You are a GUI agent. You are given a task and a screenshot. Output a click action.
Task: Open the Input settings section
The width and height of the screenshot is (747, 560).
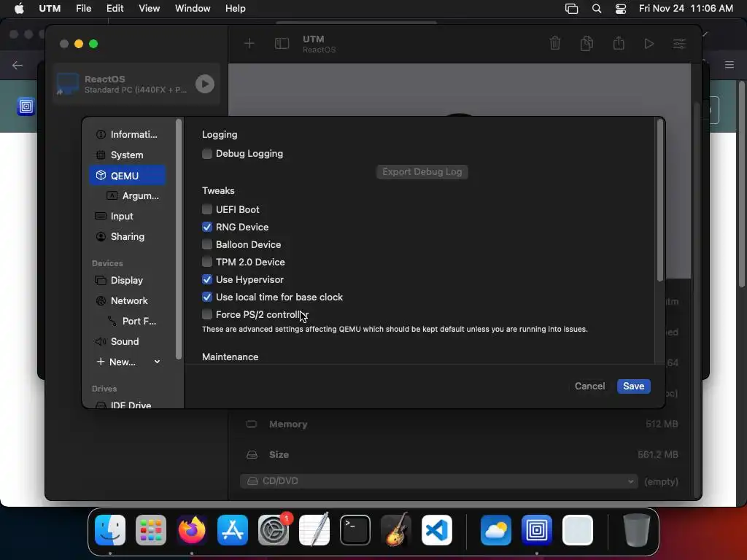coord(127,216)
